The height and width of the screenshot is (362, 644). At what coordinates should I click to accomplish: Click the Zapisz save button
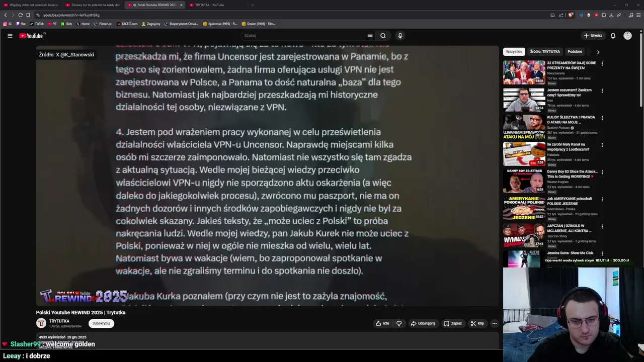(453, 323)
